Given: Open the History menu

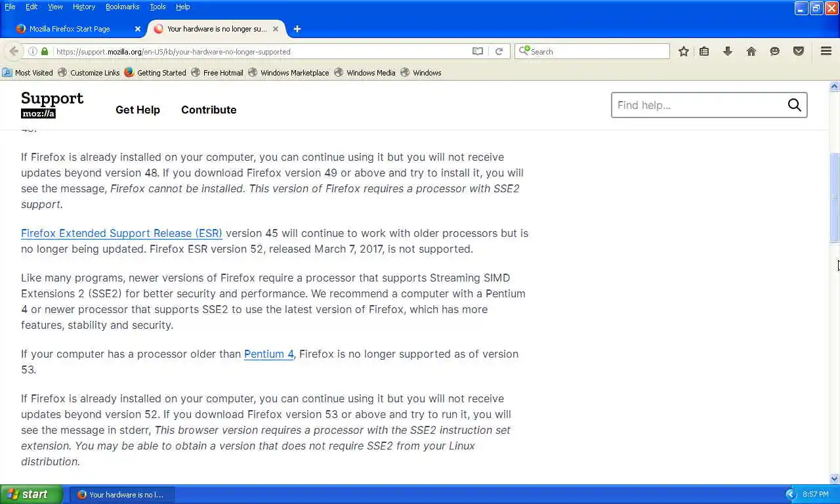Looking at the screenshot, I should 84,7.
